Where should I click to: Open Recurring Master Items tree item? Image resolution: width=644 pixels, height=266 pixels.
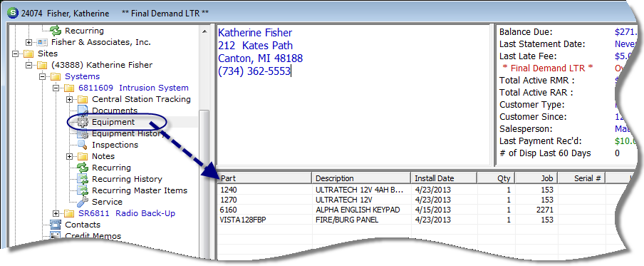click(140, 190)
